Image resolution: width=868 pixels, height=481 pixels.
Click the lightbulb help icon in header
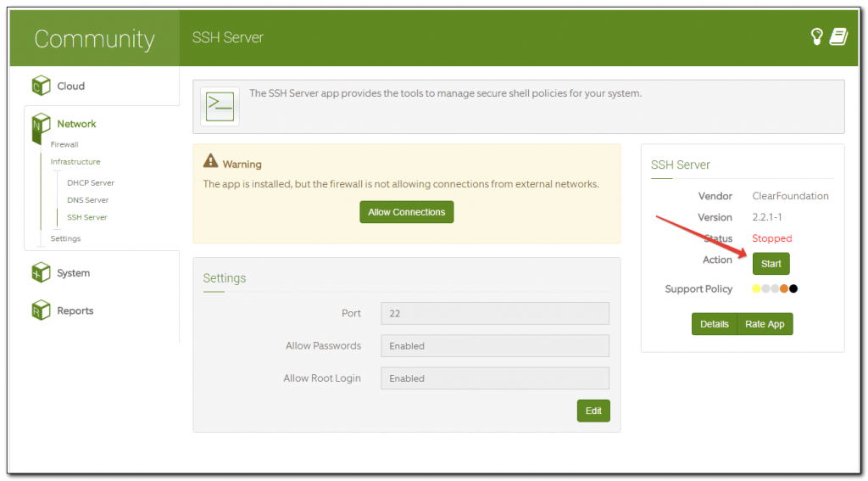click(x=817, y=36)
